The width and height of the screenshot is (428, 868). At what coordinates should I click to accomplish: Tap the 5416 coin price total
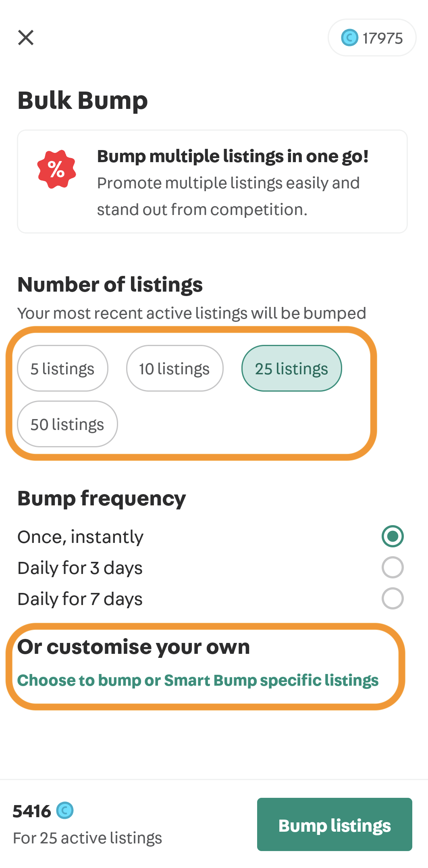[x=32, y=811]
